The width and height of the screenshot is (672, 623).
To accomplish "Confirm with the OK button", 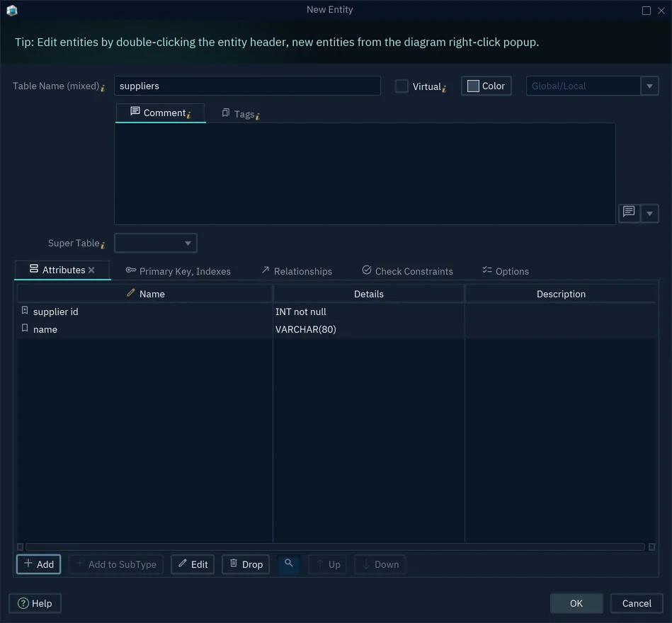I will [x=576, y=603].
